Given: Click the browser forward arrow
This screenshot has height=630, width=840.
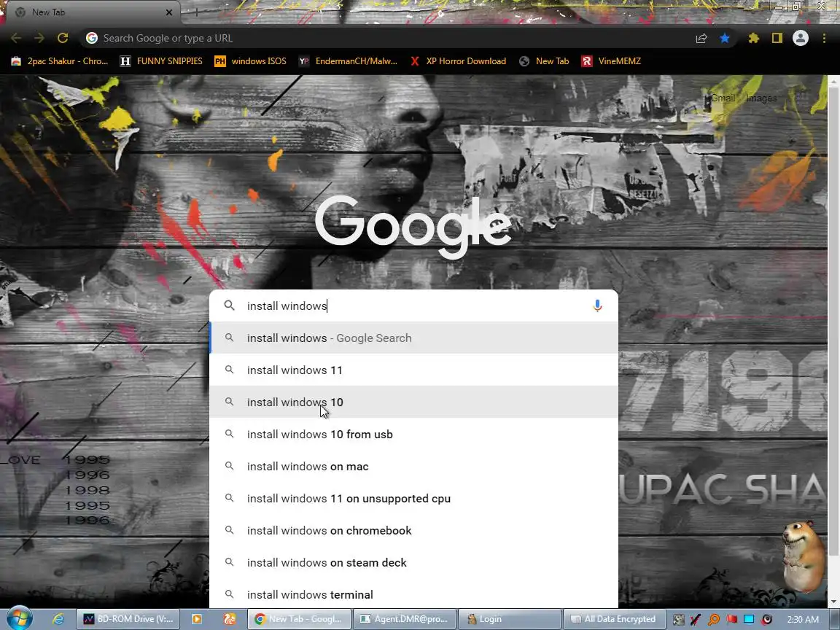Looking at the screenshot, I should [39, 38].
